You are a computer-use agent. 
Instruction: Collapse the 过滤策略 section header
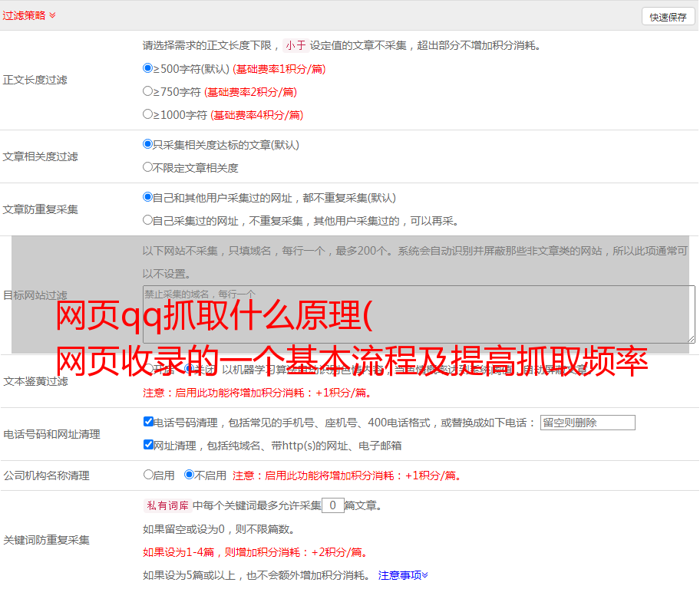(29, 15)
